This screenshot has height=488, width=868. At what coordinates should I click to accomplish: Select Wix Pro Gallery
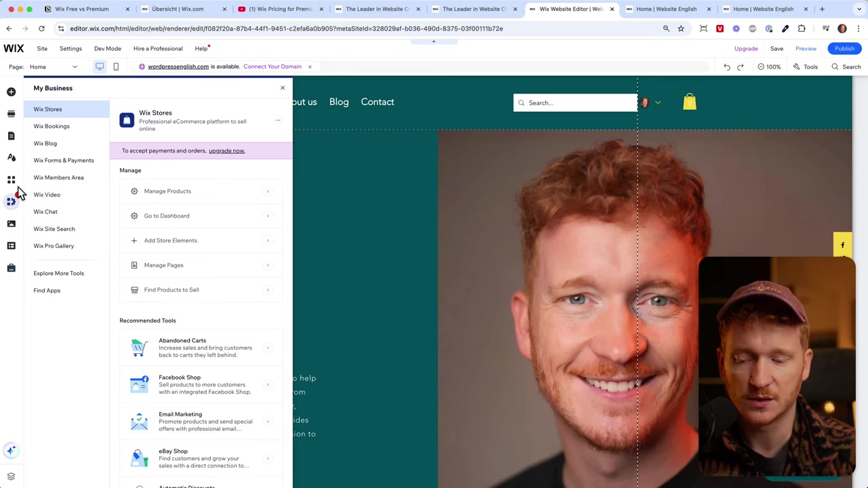54,246
